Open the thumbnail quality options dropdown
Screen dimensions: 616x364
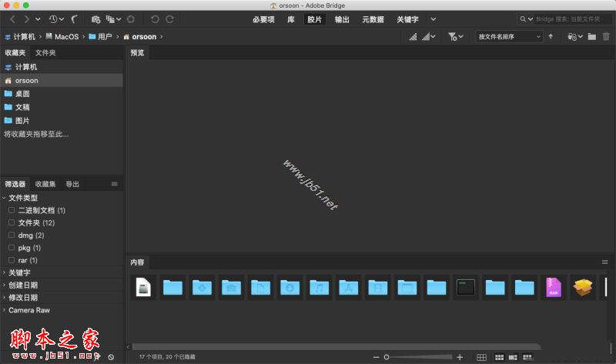[429, 37]
